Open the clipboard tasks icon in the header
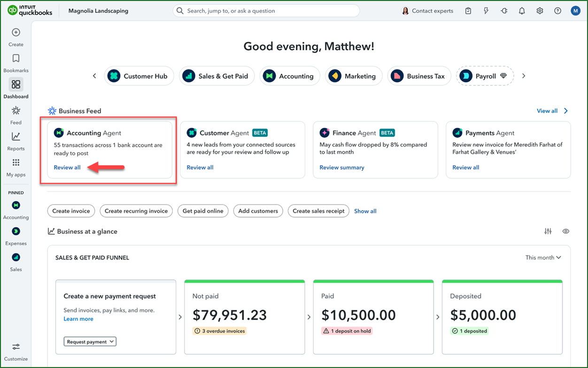The width and height of the screenshot is (588, 368). [x=468, y=11]
